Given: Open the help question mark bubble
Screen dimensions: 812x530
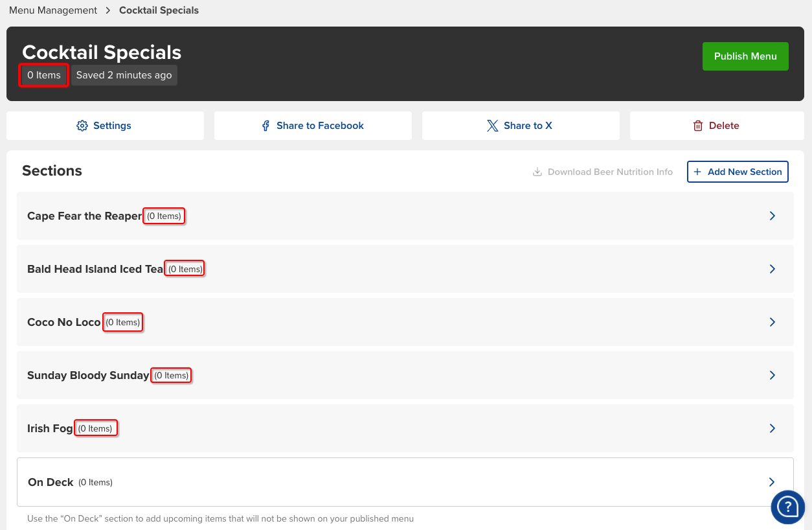Looking at the screenshot, I should click(x=787, y=507).
